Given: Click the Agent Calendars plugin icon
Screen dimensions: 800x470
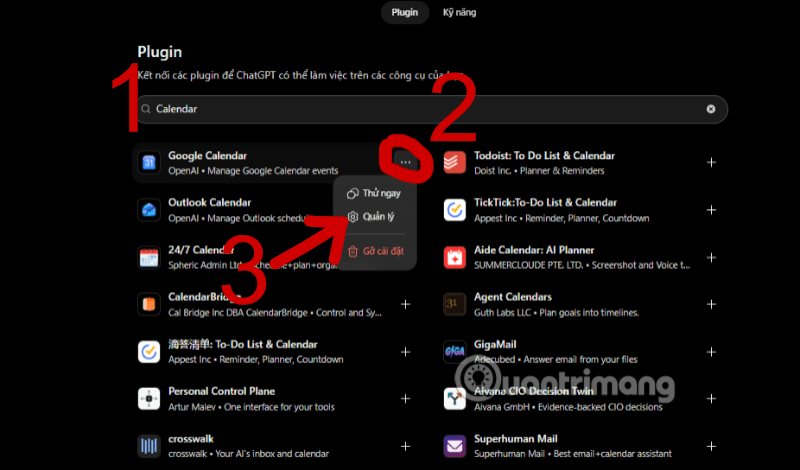Looking at the screenshot, I should pyautogui.click(x=455, y=305).
